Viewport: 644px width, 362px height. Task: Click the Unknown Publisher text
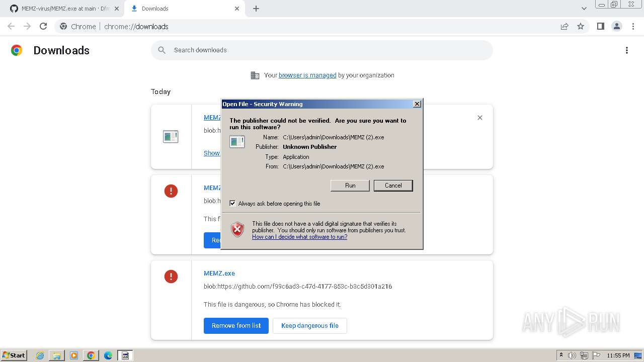point(310,147)
